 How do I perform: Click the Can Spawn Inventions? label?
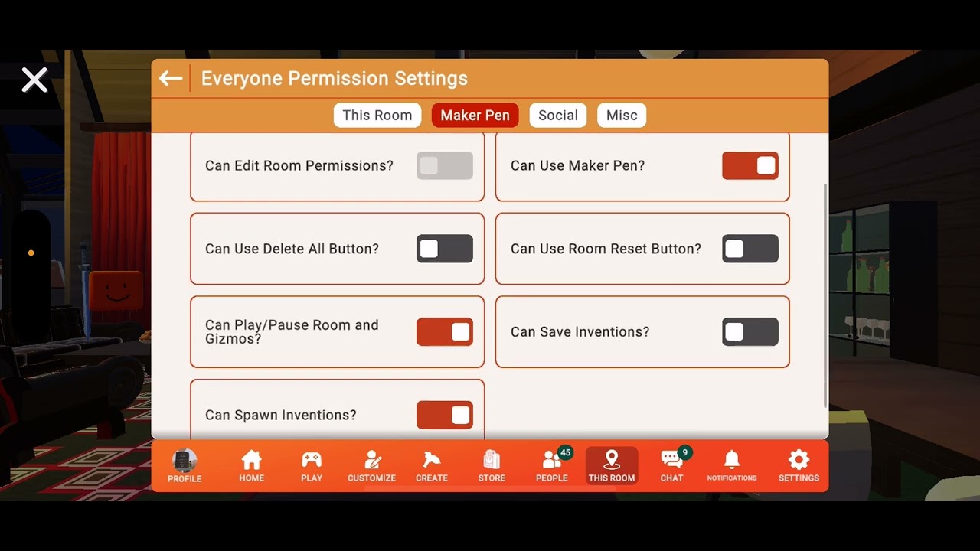[281, 415]
